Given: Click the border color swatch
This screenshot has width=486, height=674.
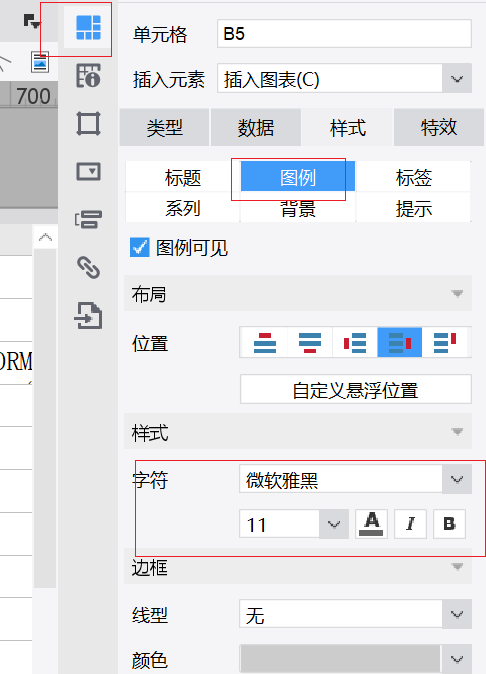Looking at the screenshot, I should 340,659.
